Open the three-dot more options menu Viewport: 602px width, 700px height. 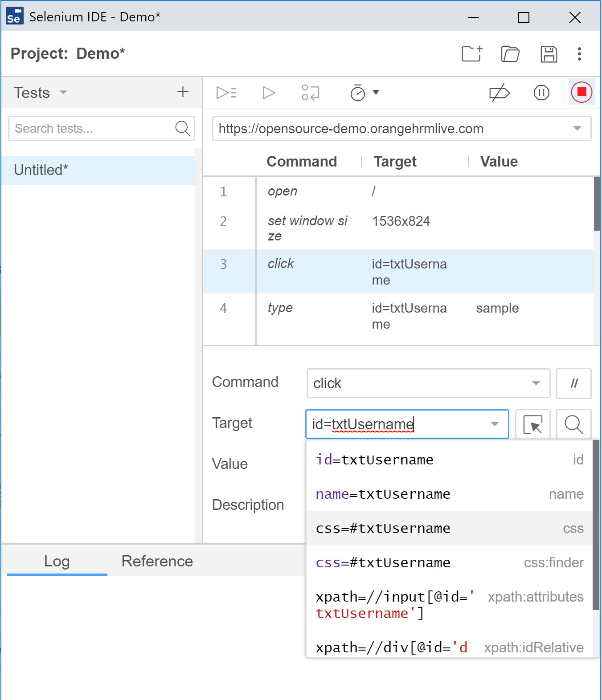579,54
